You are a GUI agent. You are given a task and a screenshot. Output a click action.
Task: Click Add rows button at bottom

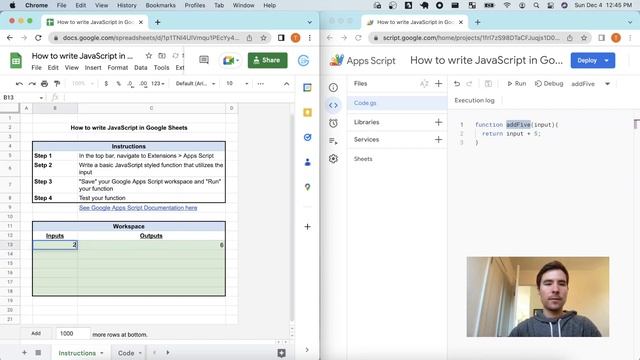[x=36, y=333]
